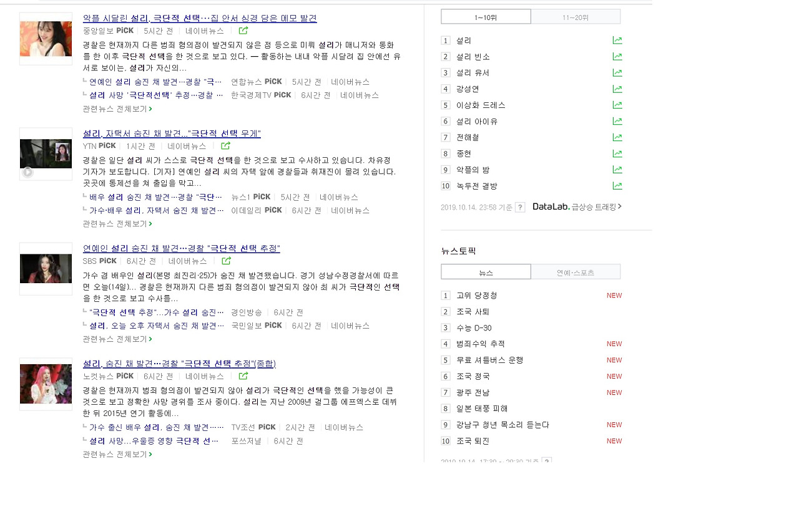Click the trend graph icon in rank 1 row
Image resolution: width=799 pixels, height=532 pixels.
point(617,41)
